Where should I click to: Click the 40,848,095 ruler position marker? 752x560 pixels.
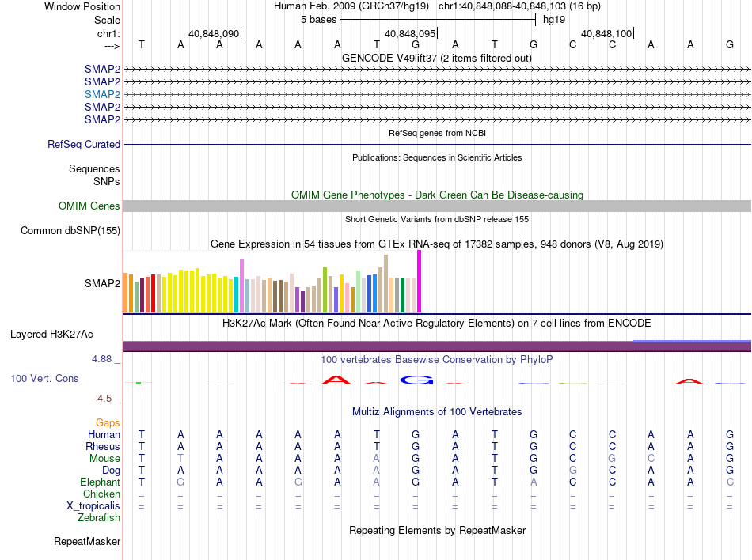click(411, 33)
